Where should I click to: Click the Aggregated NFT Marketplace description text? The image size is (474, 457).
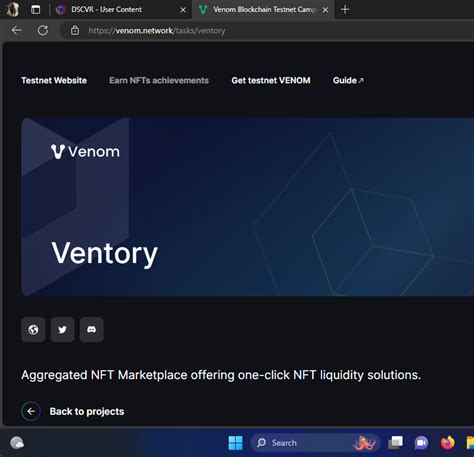pos(221,375)
